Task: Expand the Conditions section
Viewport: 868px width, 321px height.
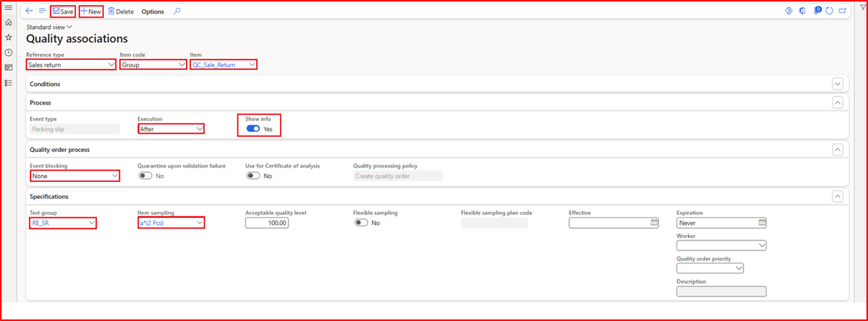Action: (837, 84)
